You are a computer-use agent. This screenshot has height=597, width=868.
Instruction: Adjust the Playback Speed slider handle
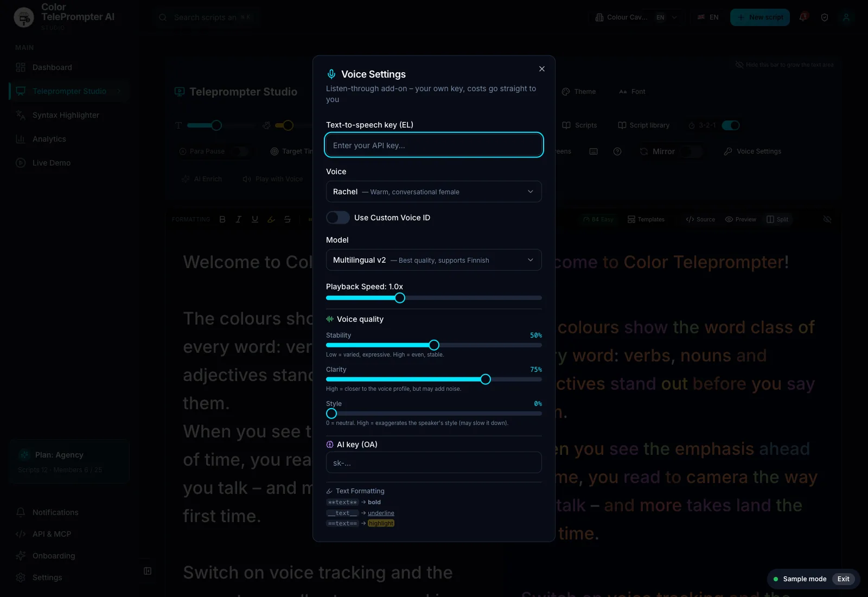(x=400, y=298)
